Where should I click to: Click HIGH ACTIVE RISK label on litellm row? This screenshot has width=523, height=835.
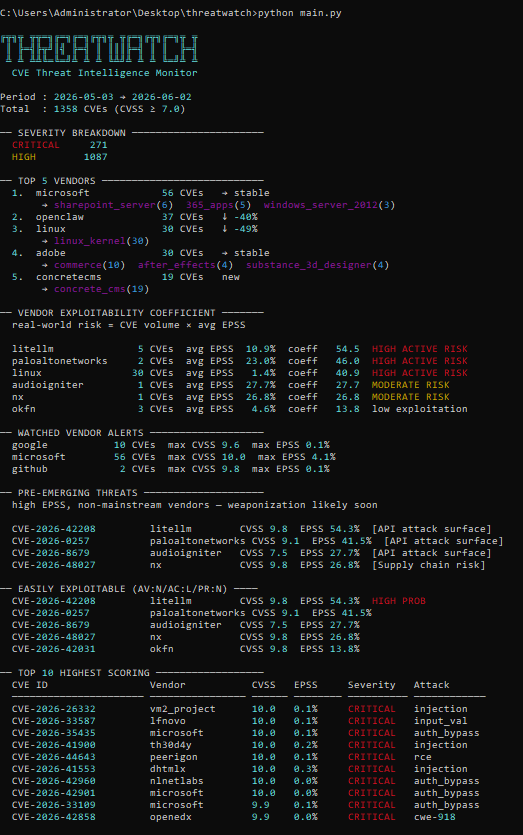tap(420, 349)
